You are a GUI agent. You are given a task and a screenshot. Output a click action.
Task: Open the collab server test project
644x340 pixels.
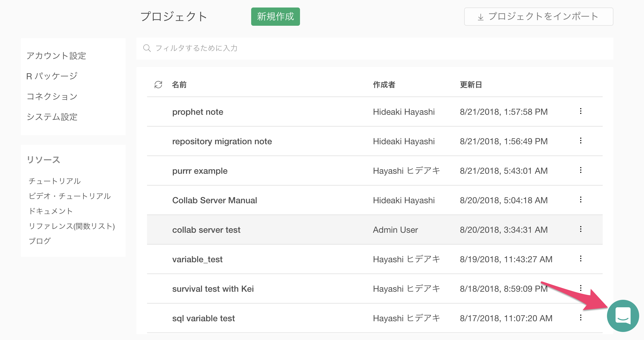point(206,230)
